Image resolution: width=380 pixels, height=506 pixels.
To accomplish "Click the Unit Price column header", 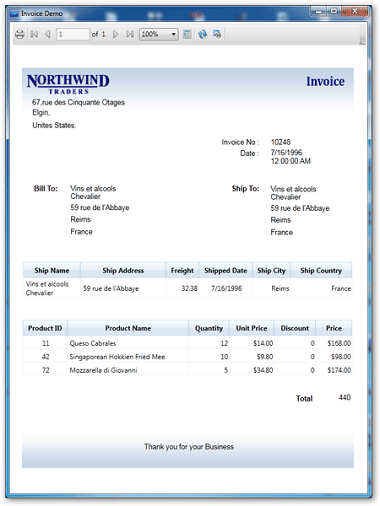I will [251, 328].
